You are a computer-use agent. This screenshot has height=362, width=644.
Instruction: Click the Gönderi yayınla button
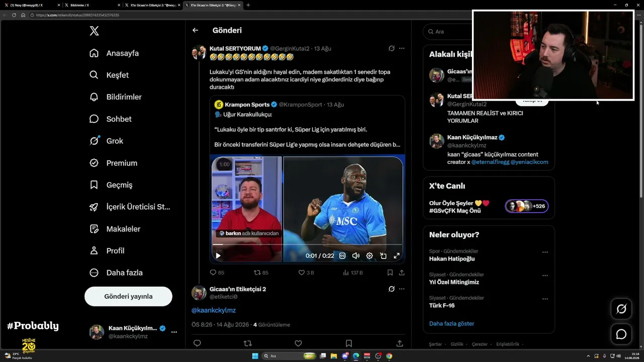tap(128, 296)
